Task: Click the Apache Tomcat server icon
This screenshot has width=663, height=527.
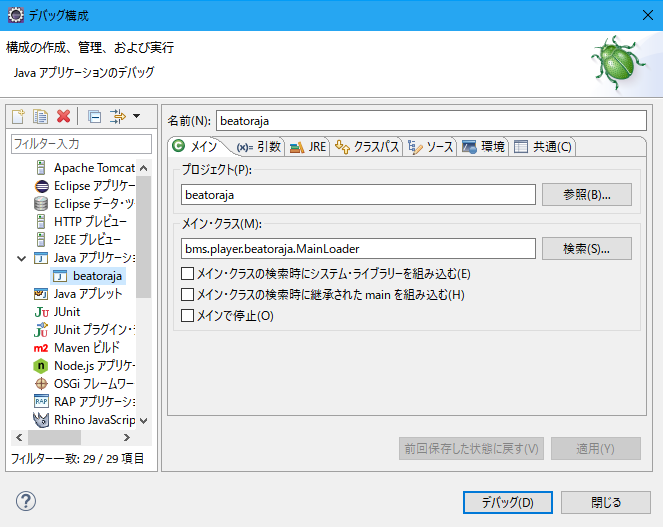Action: pyautogui.click(x=41, y=168)
